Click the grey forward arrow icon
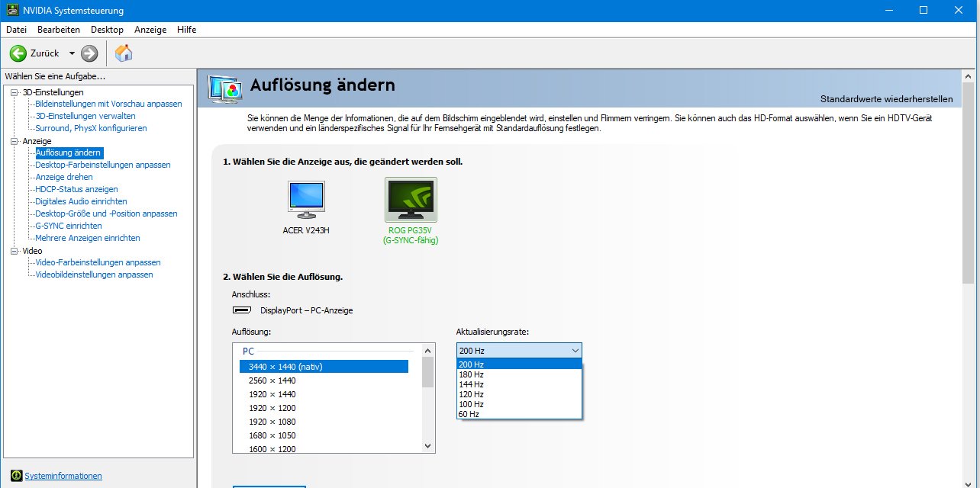The width and height of the screenshot is (980, 488). click(89, 53)
